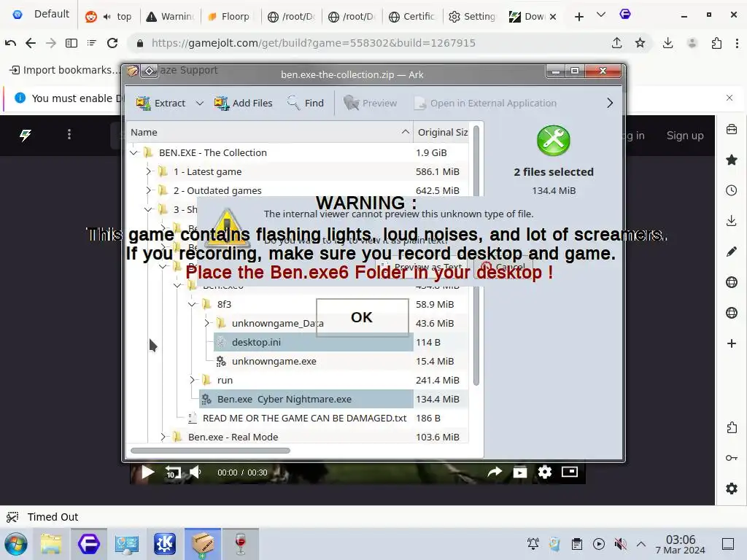Reload the page in the browser

pyautogui.click(x=112, y=43)
